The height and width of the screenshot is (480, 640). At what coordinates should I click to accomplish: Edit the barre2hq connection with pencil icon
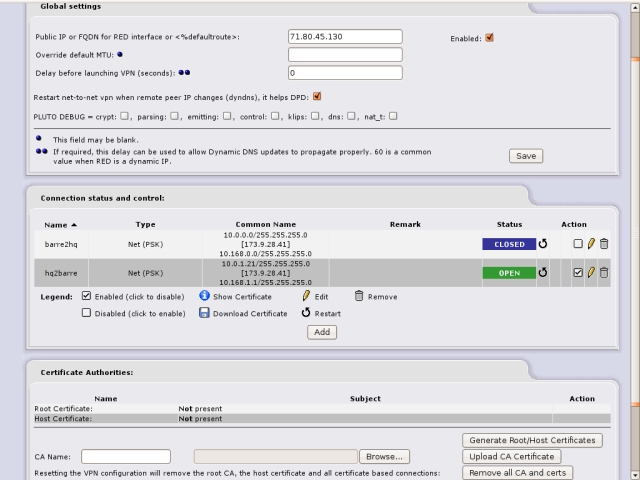click(591, 243)
